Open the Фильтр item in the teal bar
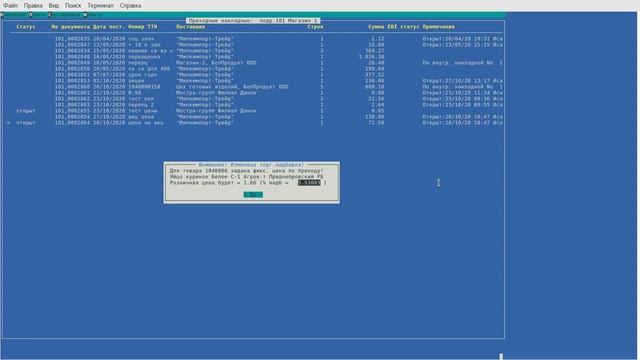 [x=93, y=15]
